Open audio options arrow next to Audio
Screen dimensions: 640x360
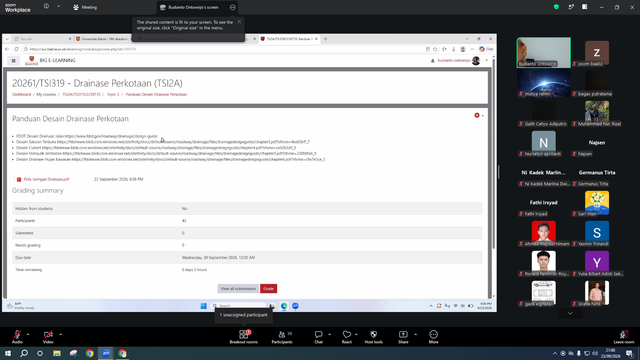tap(28, 334)
